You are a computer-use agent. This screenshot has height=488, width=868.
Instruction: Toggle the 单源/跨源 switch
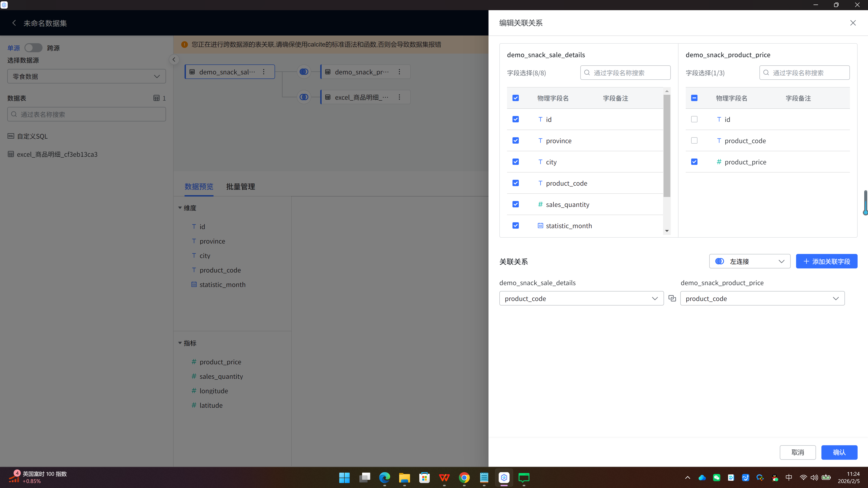[33, 48]
